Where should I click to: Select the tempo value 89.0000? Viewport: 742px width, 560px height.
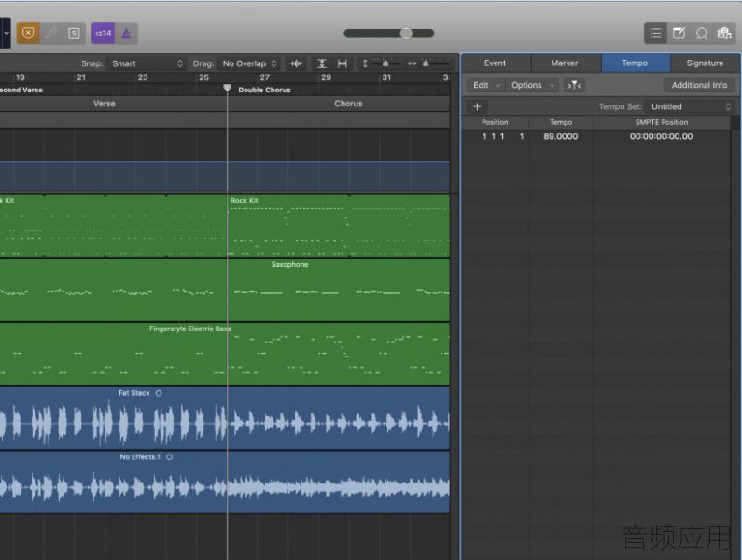click(x=561, y=137)
